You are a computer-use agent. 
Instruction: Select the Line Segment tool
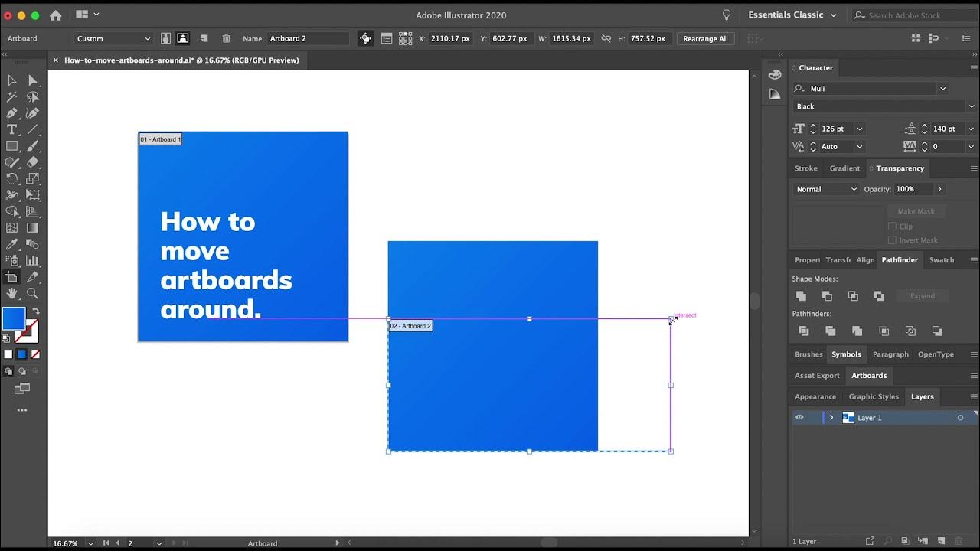tap(32, 129)
